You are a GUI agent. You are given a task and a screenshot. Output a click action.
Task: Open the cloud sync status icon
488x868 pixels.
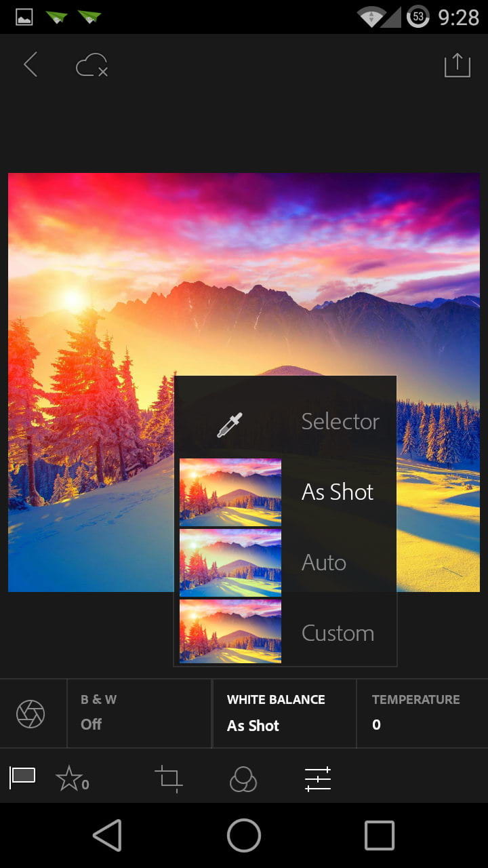[91, 66]
